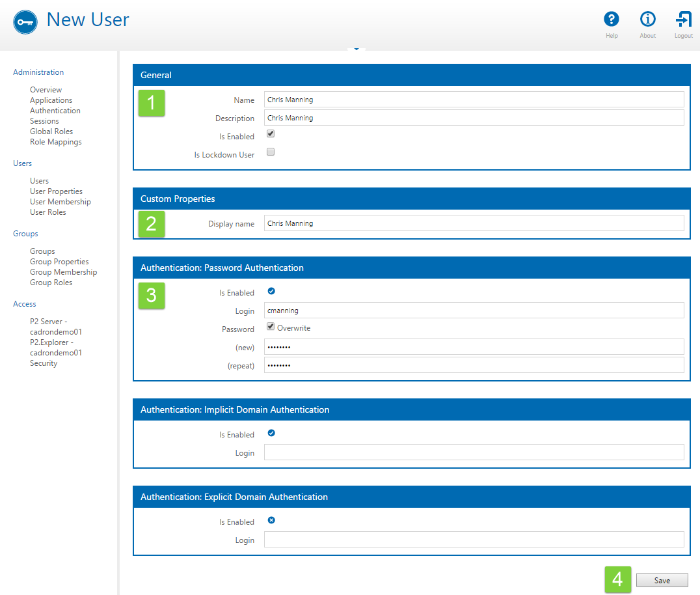
Task: Go to Global Roles in sidebar
Action: click(51, 131)
